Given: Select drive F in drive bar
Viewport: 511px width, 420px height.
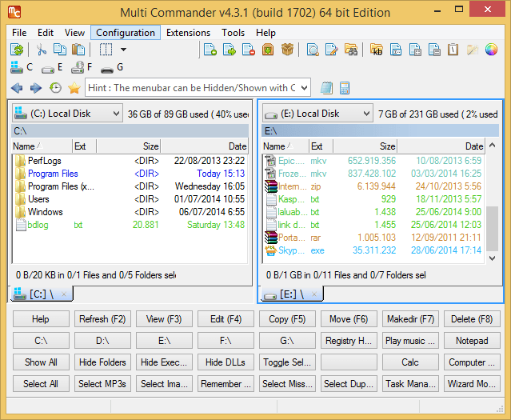Looking at the screenshot, I should (x=82, y=67).
